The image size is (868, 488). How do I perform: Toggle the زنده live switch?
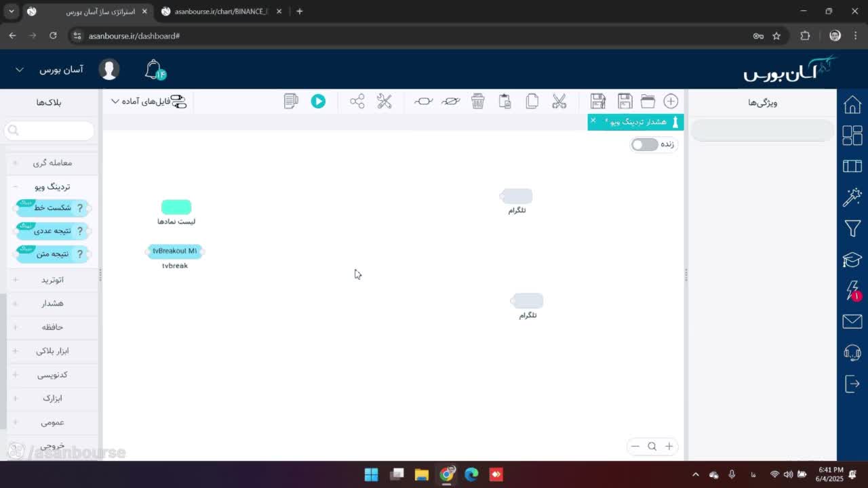tap(644, 144)
